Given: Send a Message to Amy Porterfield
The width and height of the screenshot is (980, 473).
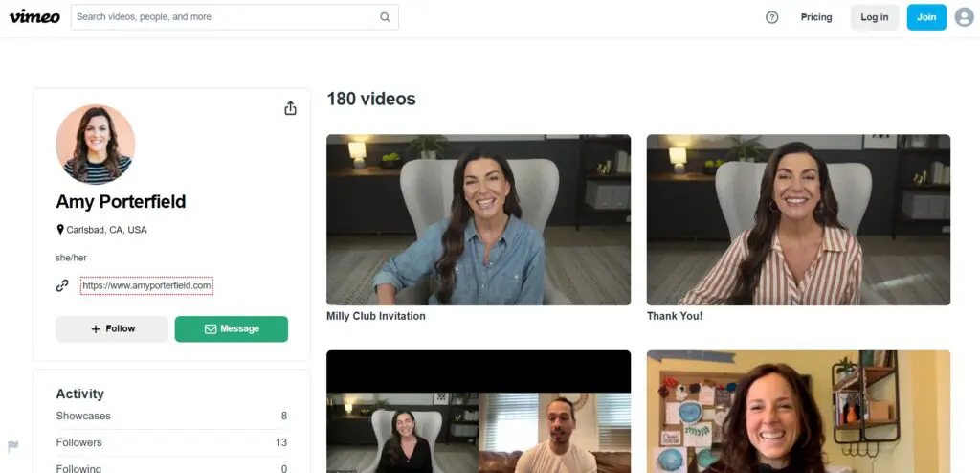Looking at the screenshot, I should pos(232,329).
